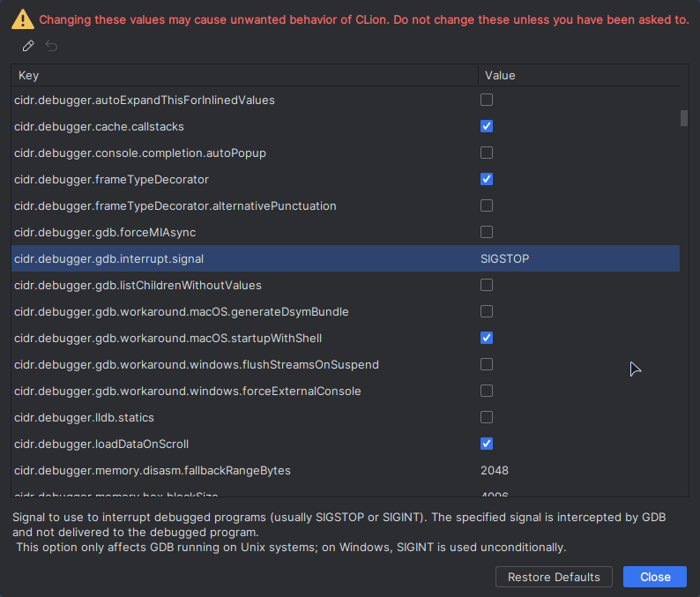The image size is (700, 597).
Task: Disable cidr.debugger.frameTypeDecorator checkbox
Action: click(487, 179)
